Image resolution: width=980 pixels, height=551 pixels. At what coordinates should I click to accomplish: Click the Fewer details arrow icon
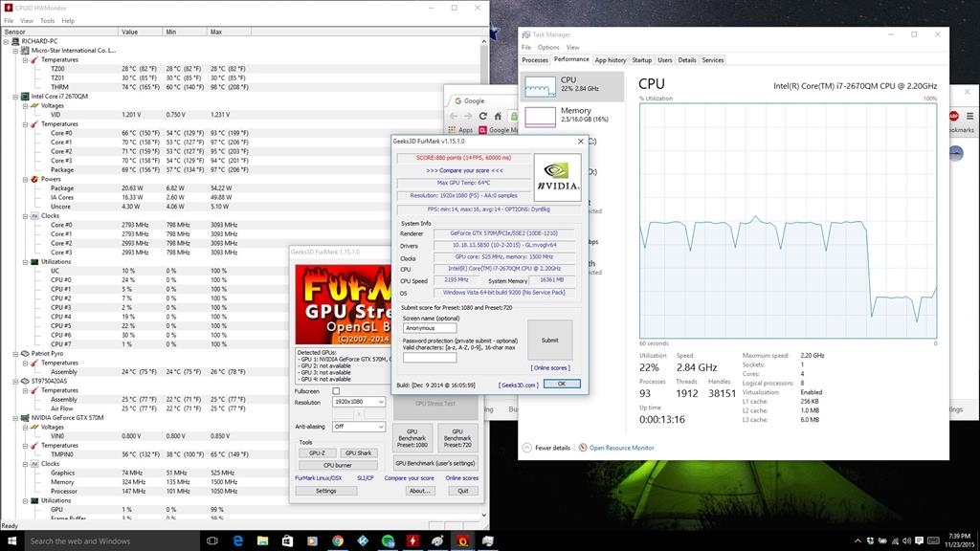pos(527,448)
